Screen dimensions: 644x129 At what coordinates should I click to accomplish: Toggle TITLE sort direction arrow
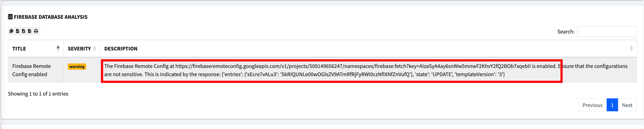click(x=59, y=49)
